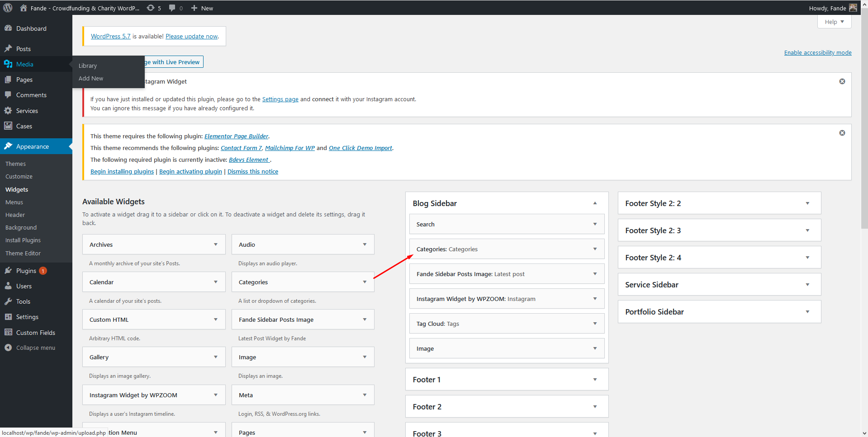This screenshot has width=868, height=437.
Task: Open Theme Editor submenu item
Action: coord(23,253)
